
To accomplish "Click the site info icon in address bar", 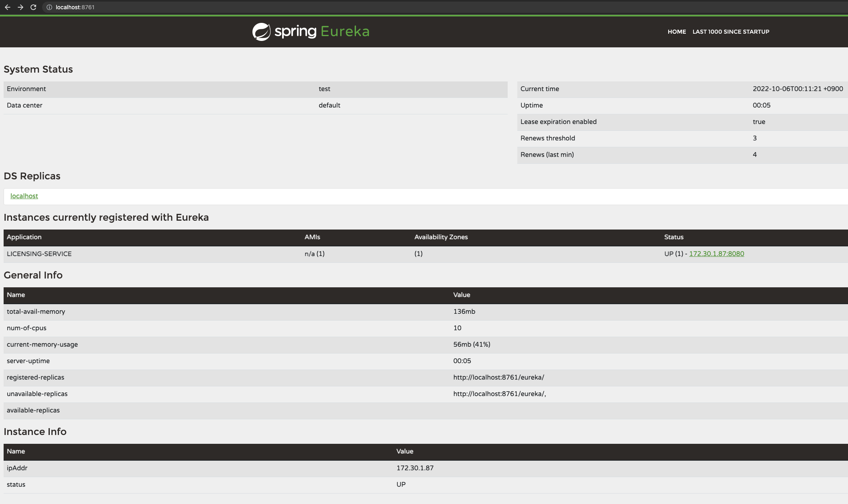I will pos(49,7).
